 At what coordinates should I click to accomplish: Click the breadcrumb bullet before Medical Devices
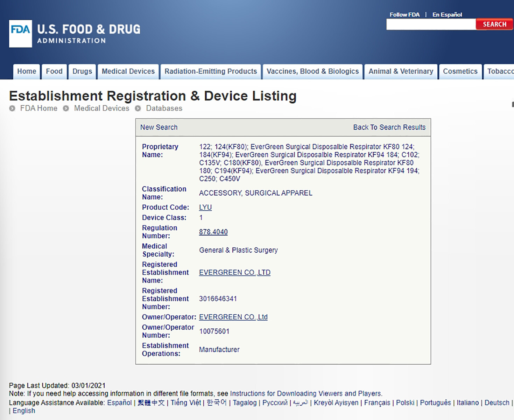click(x=66, y=108)
